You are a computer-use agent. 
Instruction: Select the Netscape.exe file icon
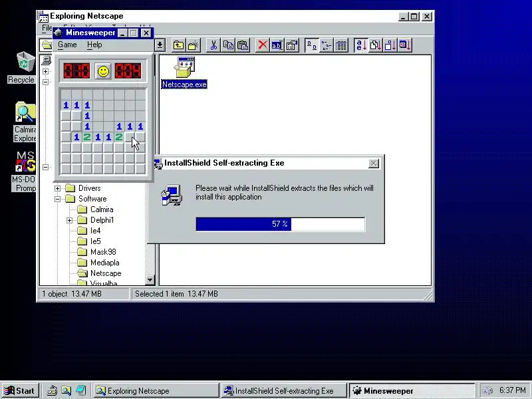[x=184, y=67]
